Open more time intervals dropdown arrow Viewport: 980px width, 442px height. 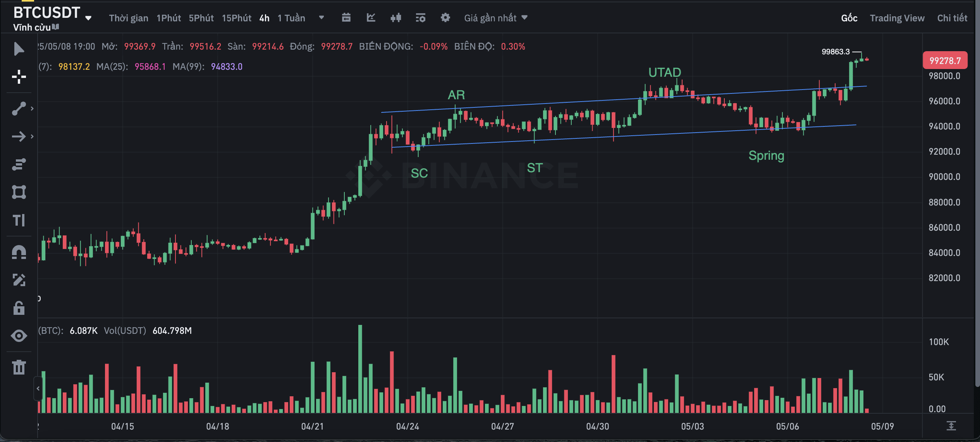pyautogui.click(x=321, y=17)
